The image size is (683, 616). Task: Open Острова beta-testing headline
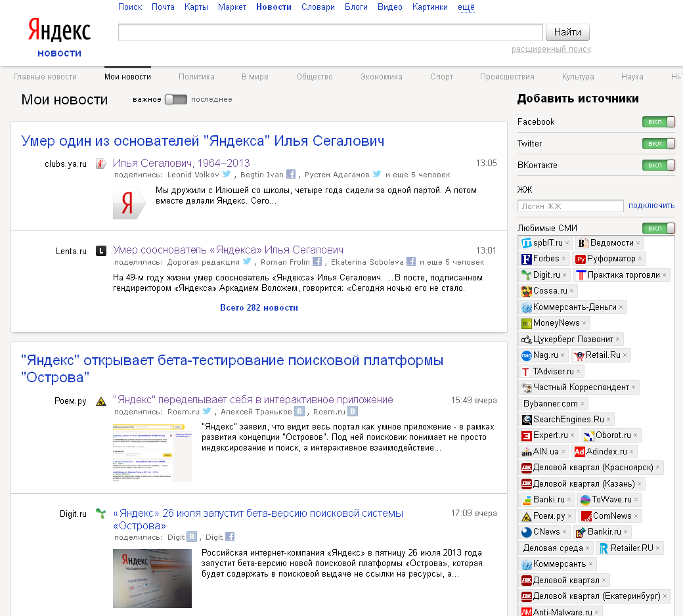232,368
